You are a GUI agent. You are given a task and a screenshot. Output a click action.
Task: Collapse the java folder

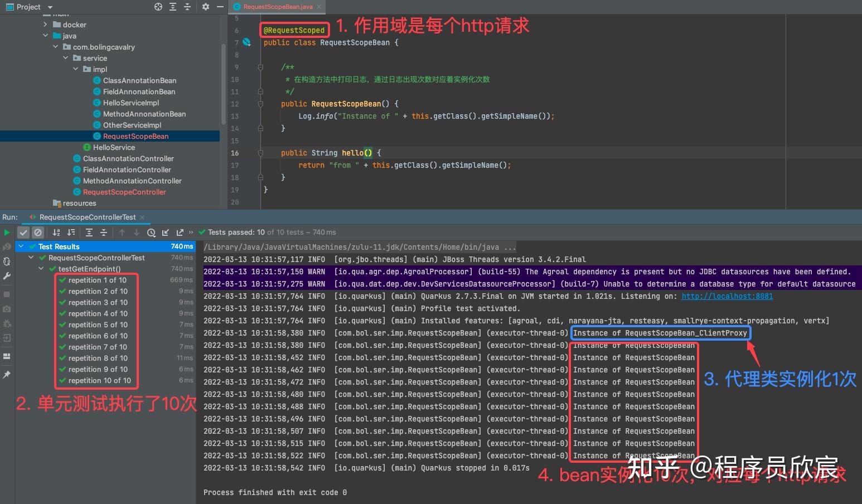[x=45, y=36]
